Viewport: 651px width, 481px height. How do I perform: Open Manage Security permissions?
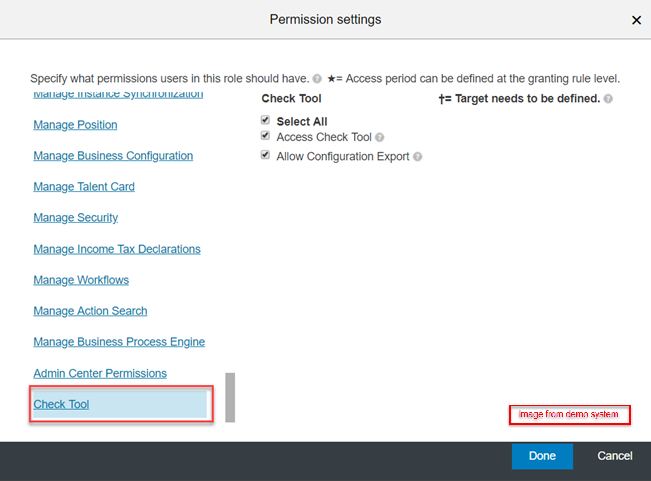(76, 218)
